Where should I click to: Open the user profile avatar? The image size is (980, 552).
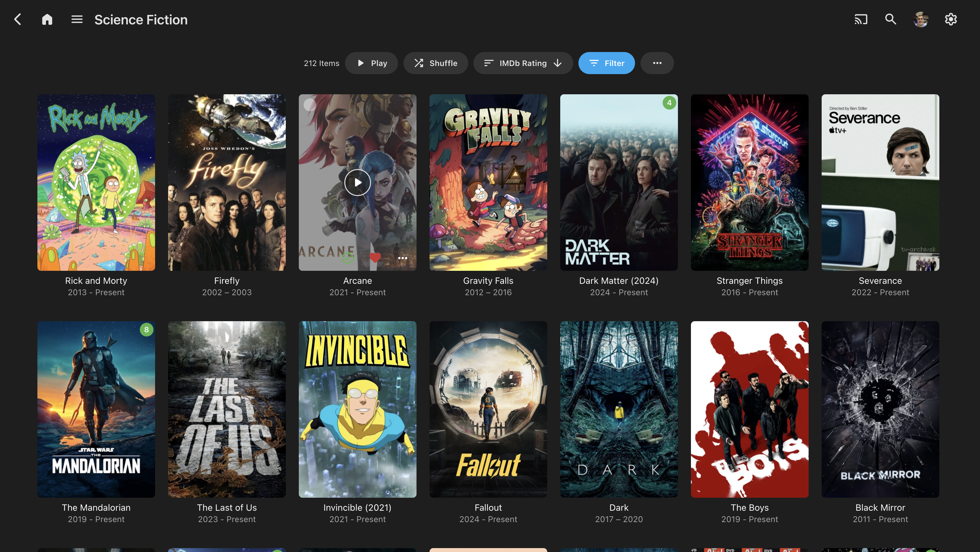click(920, 20)
